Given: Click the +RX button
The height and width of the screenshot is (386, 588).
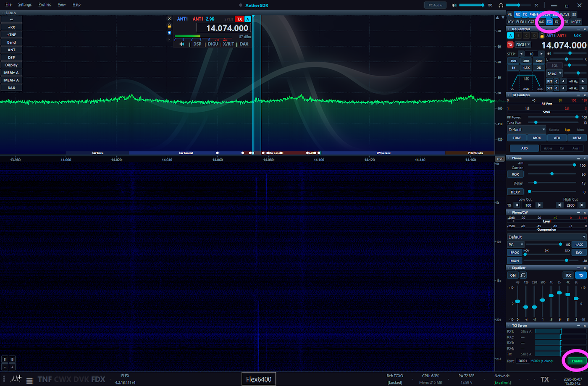Looking at the screenshot, I should 11,27.
